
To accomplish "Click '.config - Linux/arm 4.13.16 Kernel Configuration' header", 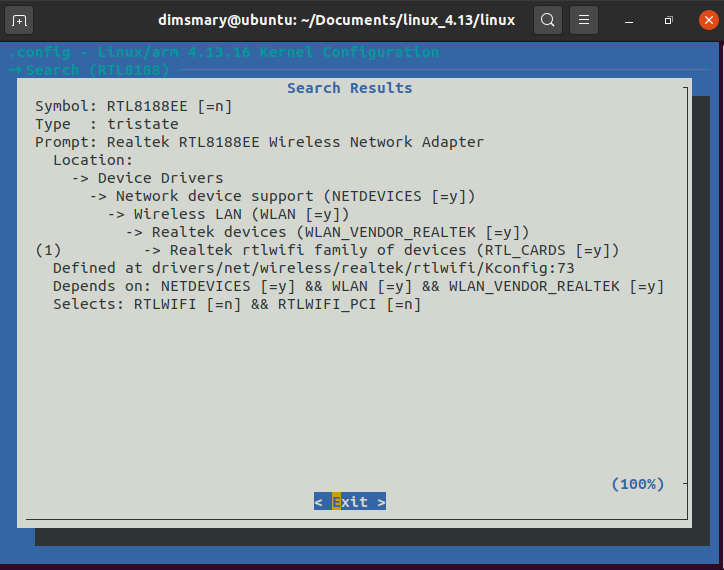I will click(x=224, y=52).
